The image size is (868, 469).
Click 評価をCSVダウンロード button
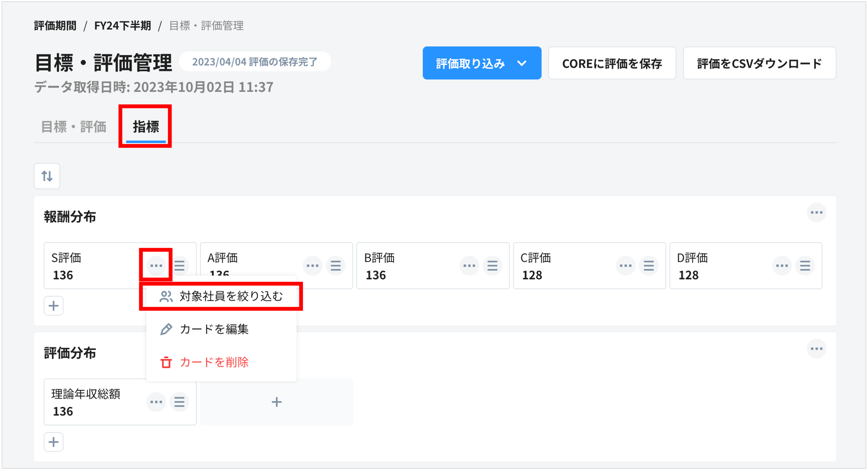759,63
